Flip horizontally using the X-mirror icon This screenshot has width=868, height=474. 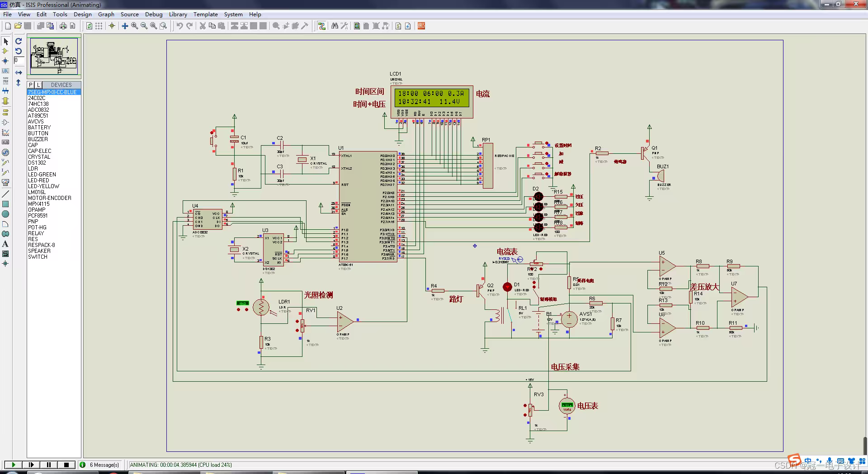[19, 72]
